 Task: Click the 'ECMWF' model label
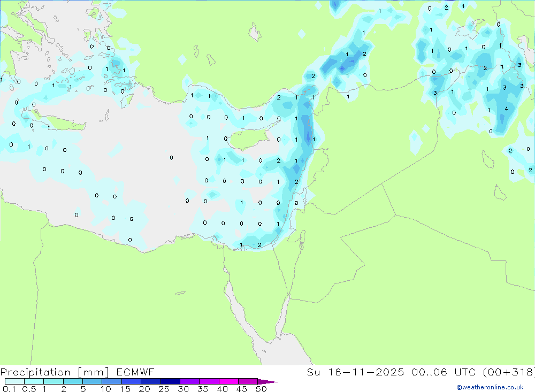point(135,372)
